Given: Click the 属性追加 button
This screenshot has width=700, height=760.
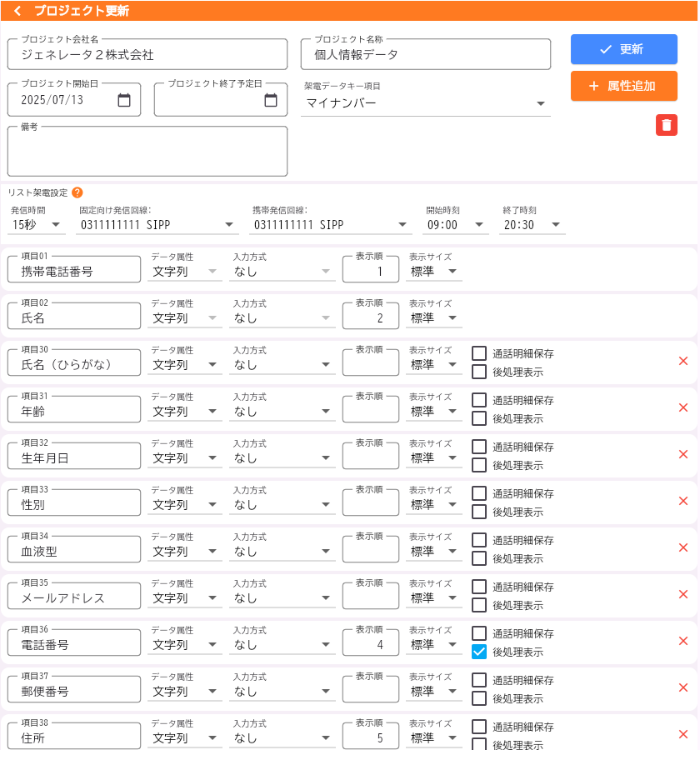Looking at the screenshot, I should (x=623, y=86).
